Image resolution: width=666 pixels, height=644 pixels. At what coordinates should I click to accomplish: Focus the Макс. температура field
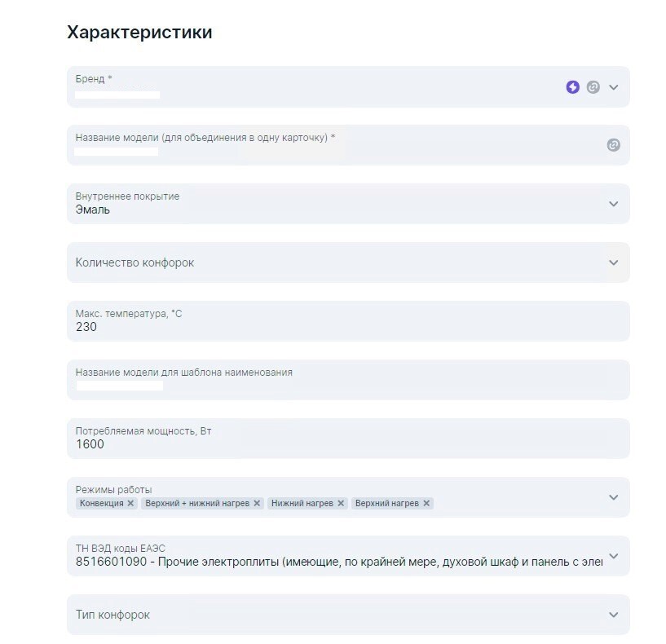348,321
